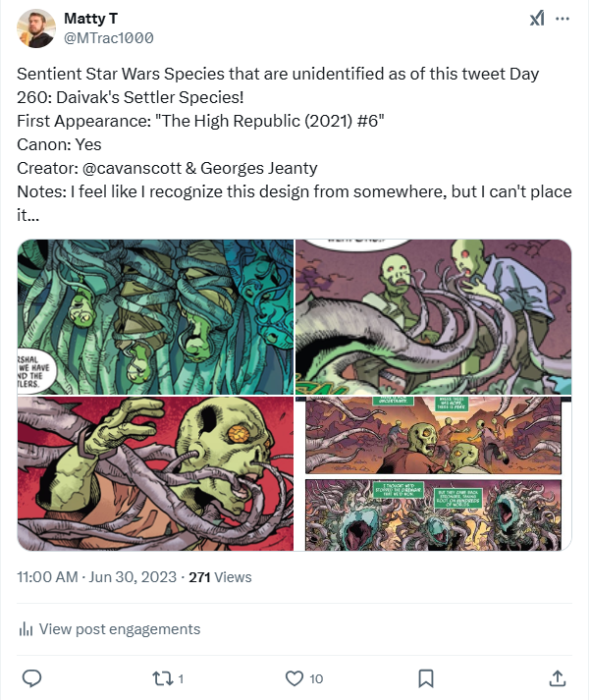Viewport: 590px width, 700px height.
Task: Open the bottom-right two-panel comic image
Action: click(x=433, y=473)
